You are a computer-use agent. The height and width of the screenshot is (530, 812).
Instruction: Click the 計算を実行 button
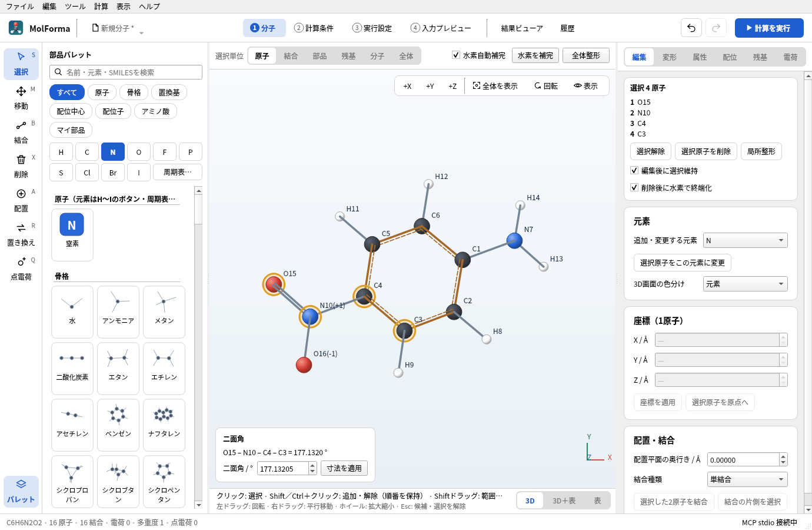769,28
